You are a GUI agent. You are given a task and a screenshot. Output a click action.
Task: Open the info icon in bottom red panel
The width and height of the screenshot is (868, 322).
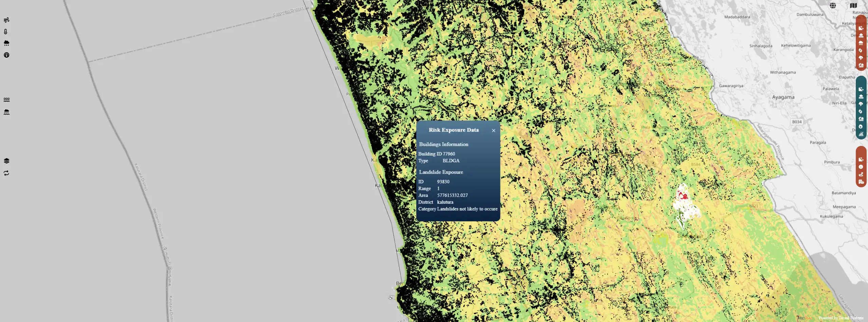click(861, 167)
